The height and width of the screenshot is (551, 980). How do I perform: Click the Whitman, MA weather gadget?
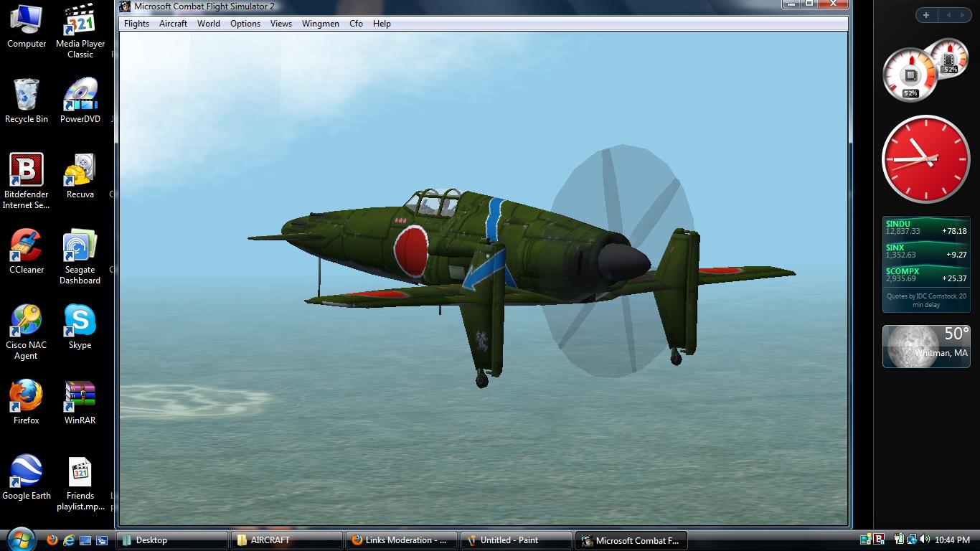(925, 346)
